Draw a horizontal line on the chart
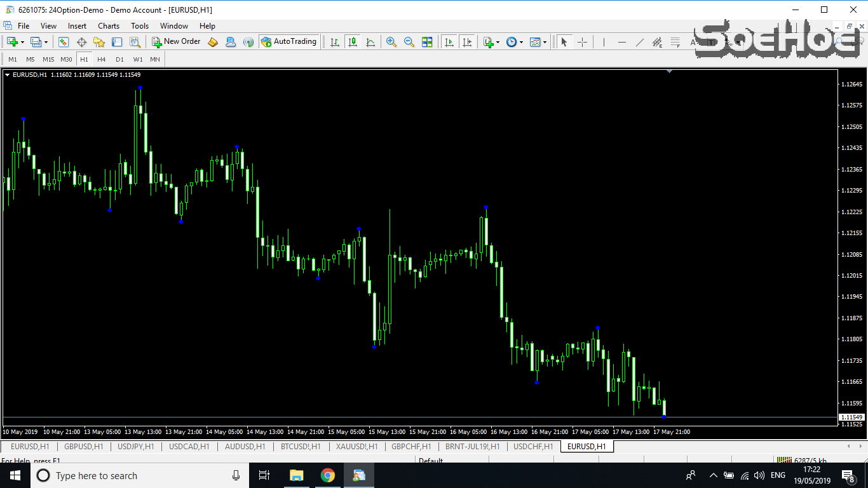The image size is (868, 488). click(622, 41)
